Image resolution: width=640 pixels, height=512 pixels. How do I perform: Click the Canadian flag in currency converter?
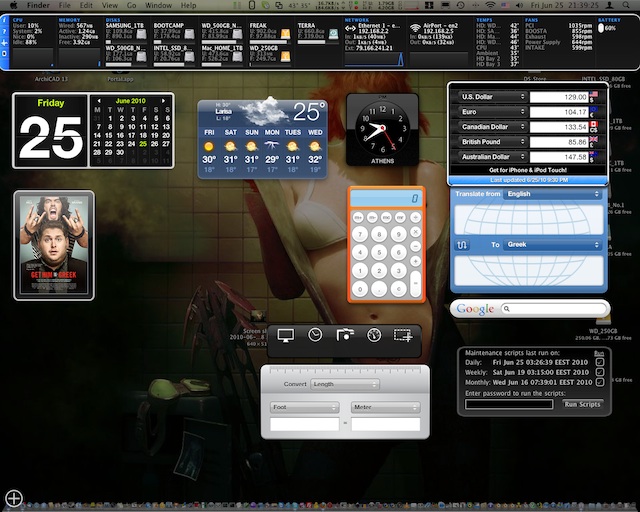(594, 125)
